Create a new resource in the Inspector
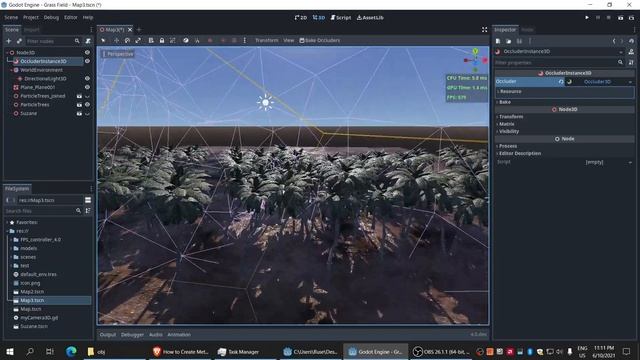The width and height of the screenshot is (640, 360). (498, 41)
